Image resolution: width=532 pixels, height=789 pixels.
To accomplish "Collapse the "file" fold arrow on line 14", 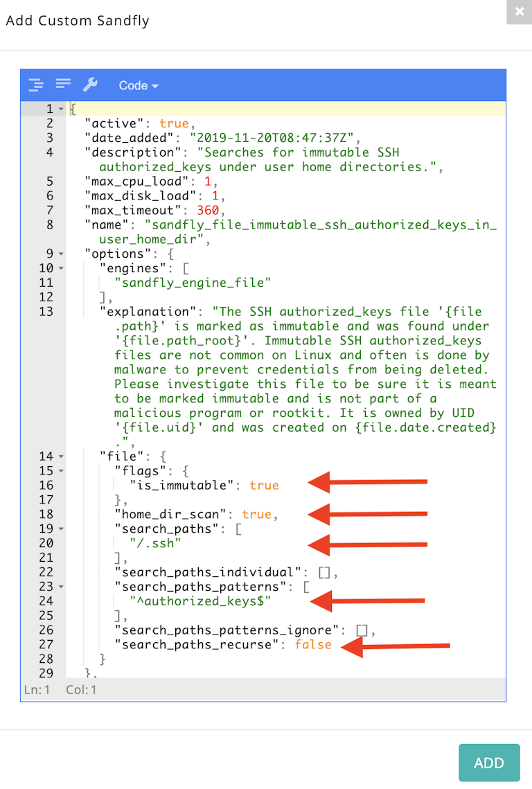I will tap(61, 456).
